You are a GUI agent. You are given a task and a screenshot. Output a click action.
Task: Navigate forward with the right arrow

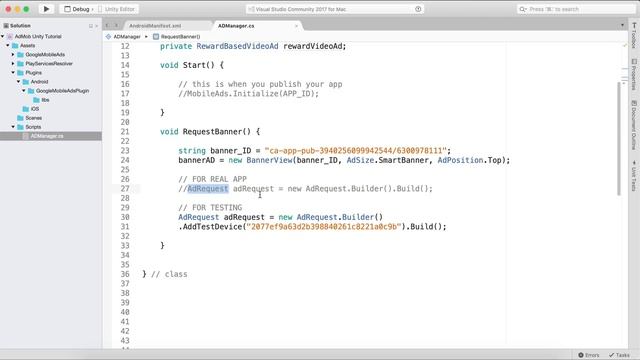click(116, 25)
